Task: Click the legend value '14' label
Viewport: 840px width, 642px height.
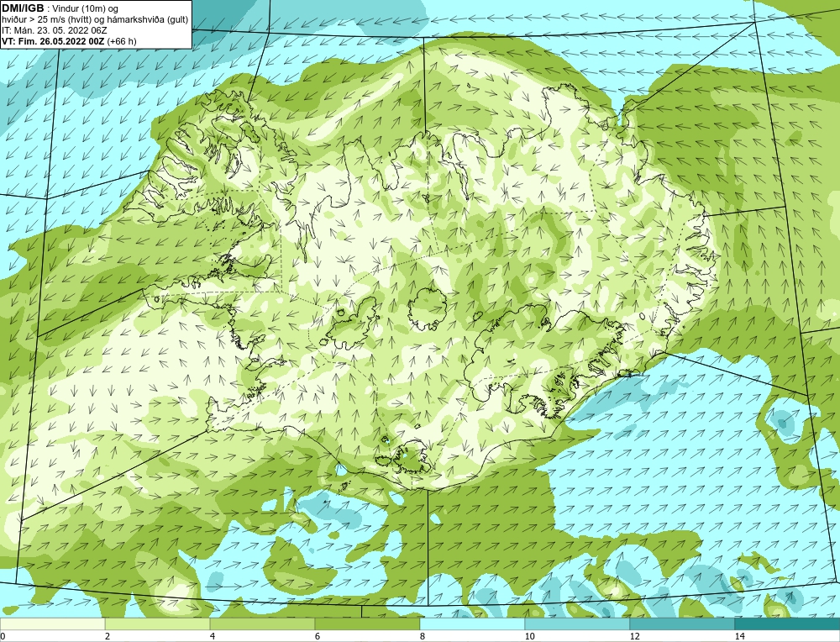Action: point(739,636)
